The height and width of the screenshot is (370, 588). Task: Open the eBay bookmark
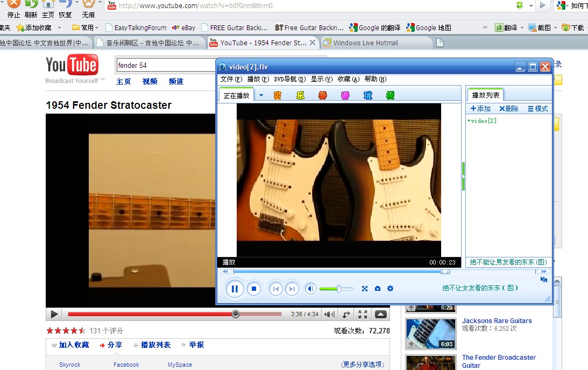point(184,28)
